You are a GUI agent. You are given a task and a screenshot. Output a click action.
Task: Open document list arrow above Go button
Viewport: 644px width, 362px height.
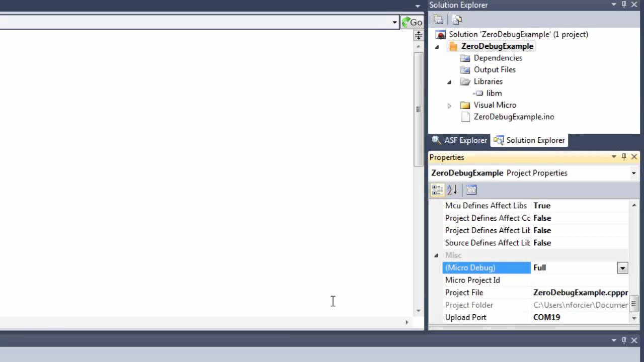pos(418,6)
